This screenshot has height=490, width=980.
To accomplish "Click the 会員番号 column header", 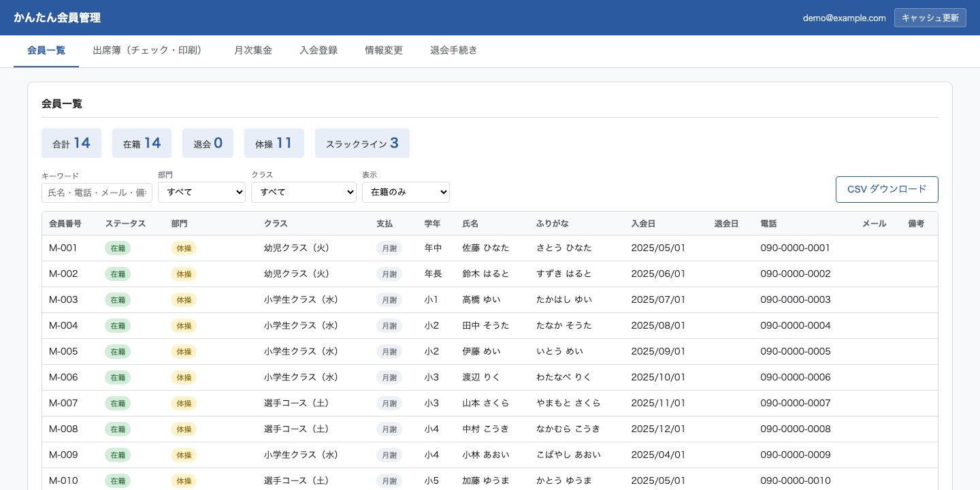I will [65, 223].
